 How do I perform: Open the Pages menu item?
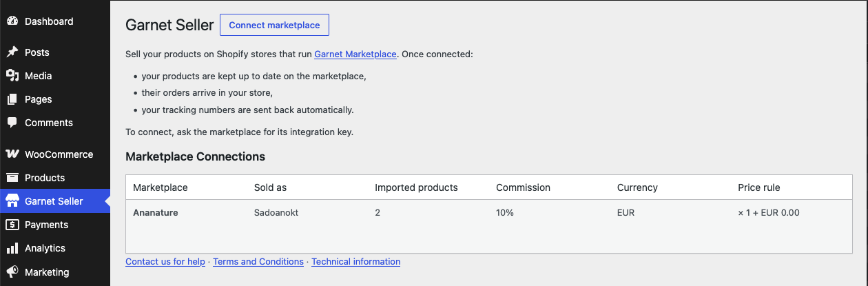point(55,99)
